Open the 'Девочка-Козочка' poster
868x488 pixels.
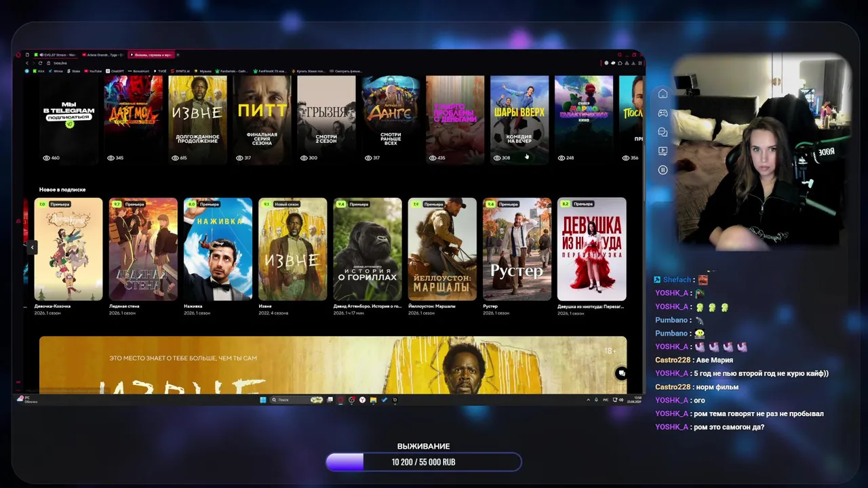[x=68, y=249]
